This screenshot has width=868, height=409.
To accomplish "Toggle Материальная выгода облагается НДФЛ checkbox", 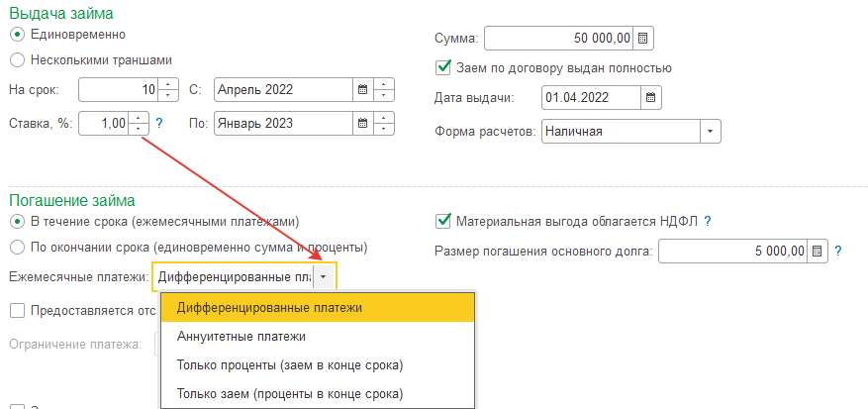I will coord(444,221).
